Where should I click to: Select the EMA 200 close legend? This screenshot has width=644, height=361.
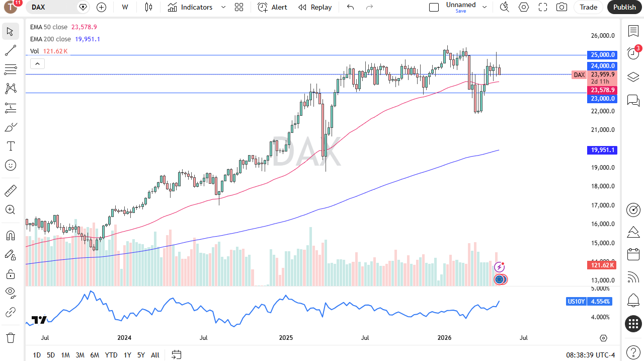[x=50, y=39]
